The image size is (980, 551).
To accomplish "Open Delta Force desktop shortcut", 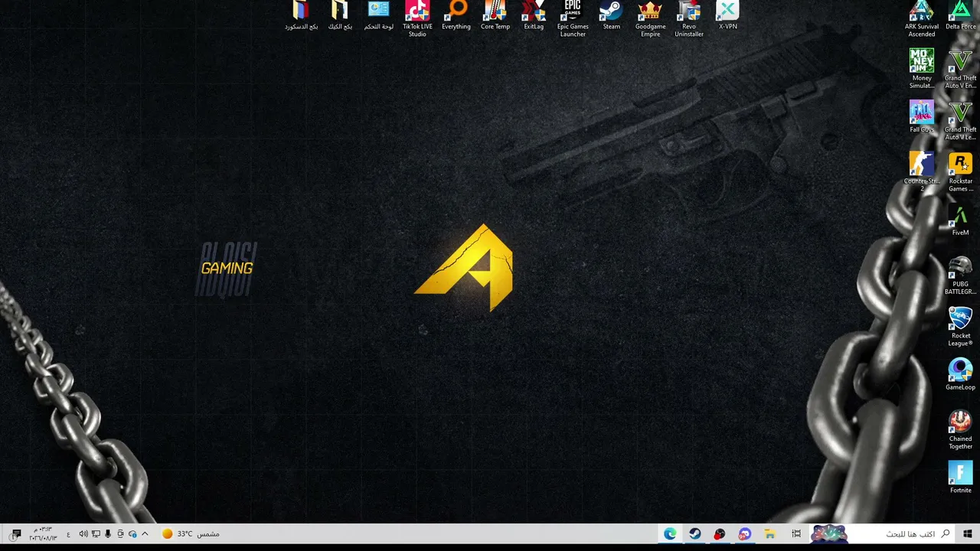I will click(960, 16).
